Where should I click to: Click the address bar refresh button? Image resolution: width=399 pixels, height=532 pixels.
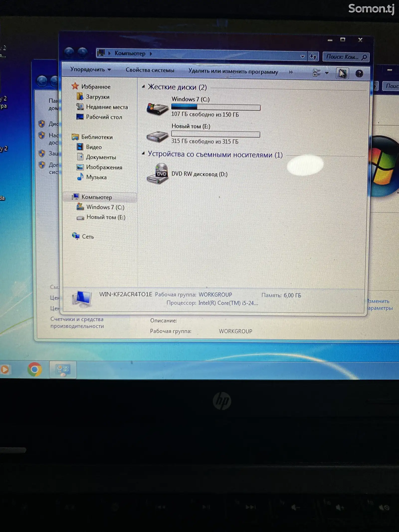click(x=313, y=57)
